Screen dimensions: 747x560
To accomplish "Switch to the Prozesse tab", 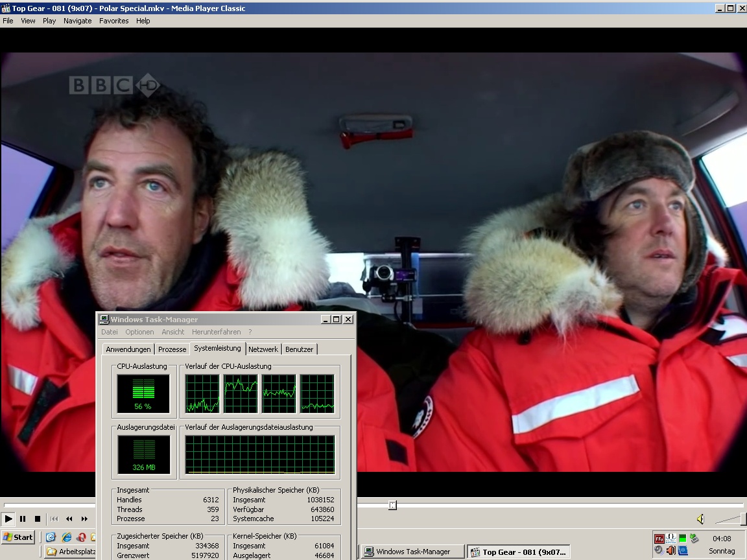I will pyautogui.click(x=172, y=349).
